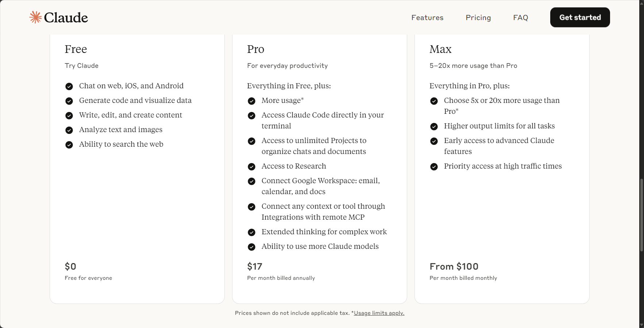Viewport: 644px width, 328px height.
Task: Click the Get started button
Action: tap(580, 17)
